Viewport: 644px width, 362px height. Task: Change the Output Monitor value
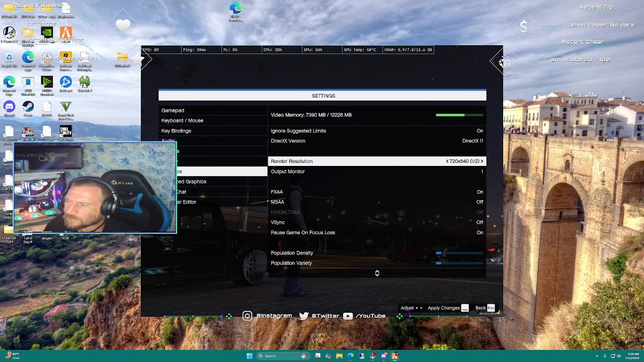[x=377, y=171]
